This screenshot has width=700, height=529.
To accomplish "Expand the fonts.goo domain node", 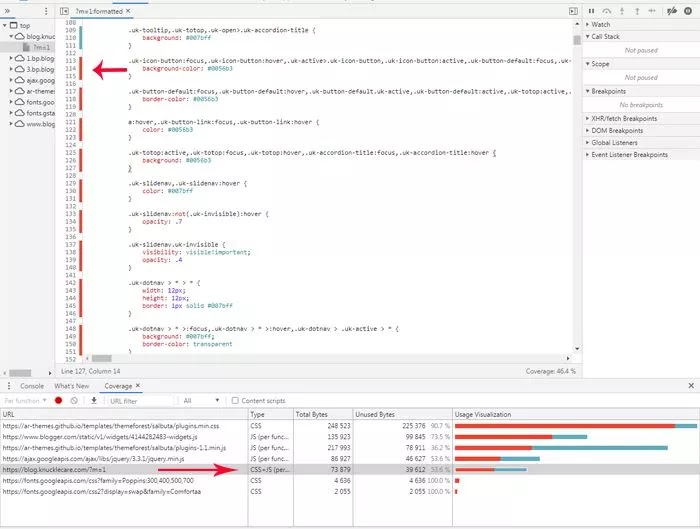I will [x=11, y=102].
